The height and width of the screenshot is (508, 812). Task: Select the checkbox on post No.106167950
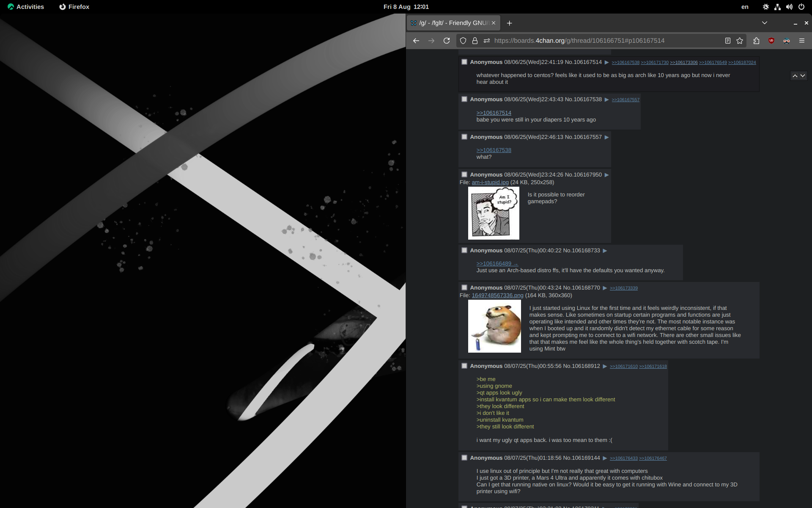pos(464,174)
